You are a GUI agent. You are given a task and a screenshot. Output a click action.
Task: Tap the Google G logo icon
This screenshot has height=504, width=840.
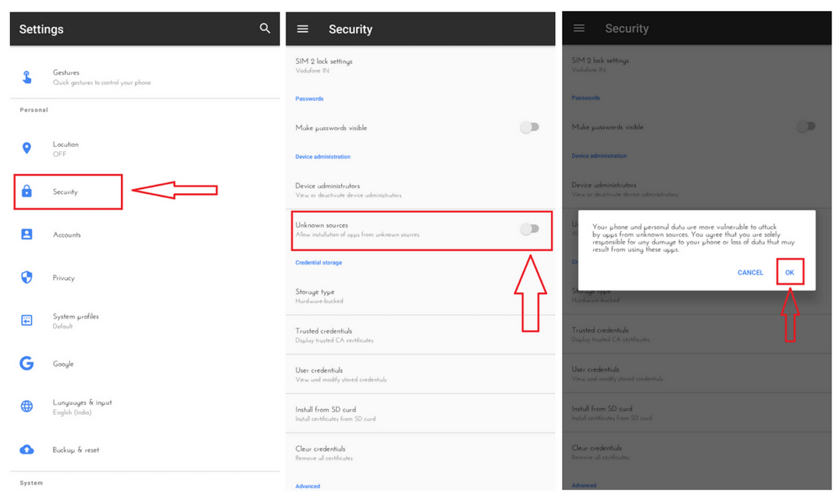27,364
